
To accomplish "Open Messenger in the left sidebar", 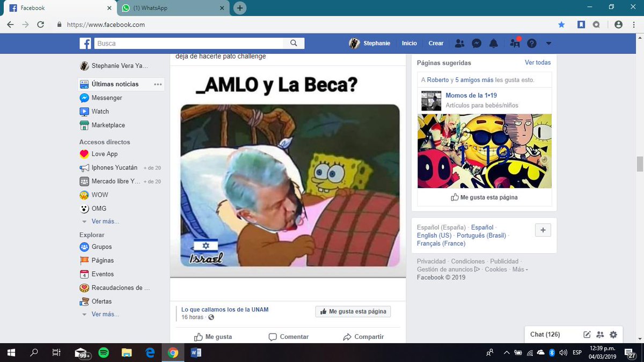I will (107, 98).
